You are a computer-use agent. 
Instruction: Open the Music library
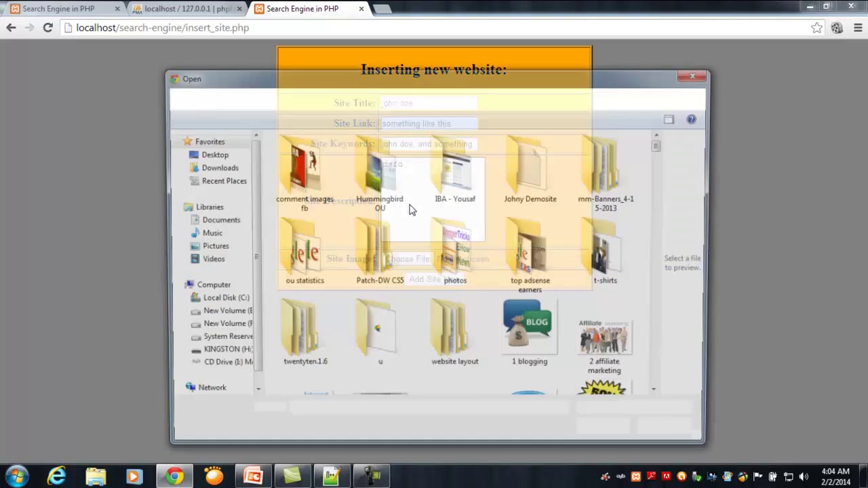(212, 232)
